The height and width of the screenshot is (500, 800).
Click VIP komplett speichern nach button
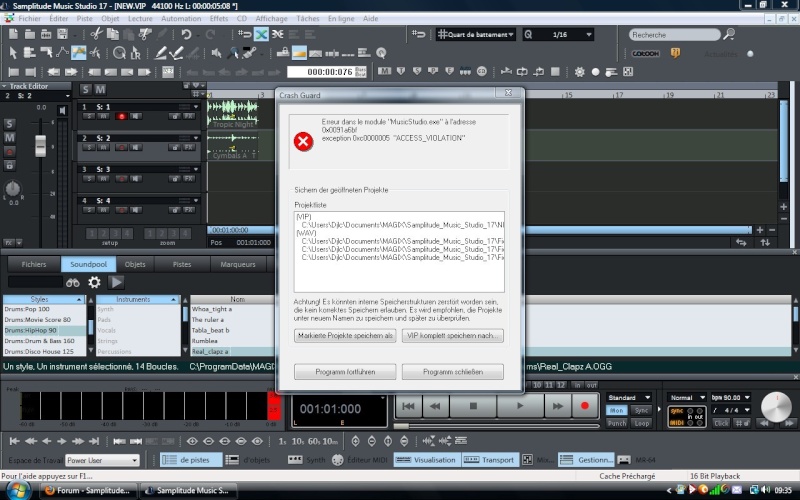coord(453,336)
